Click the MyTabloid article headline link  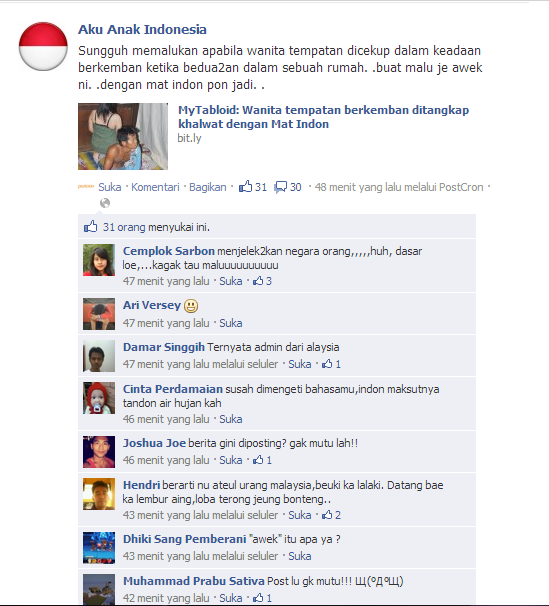[x=323, y=117]
